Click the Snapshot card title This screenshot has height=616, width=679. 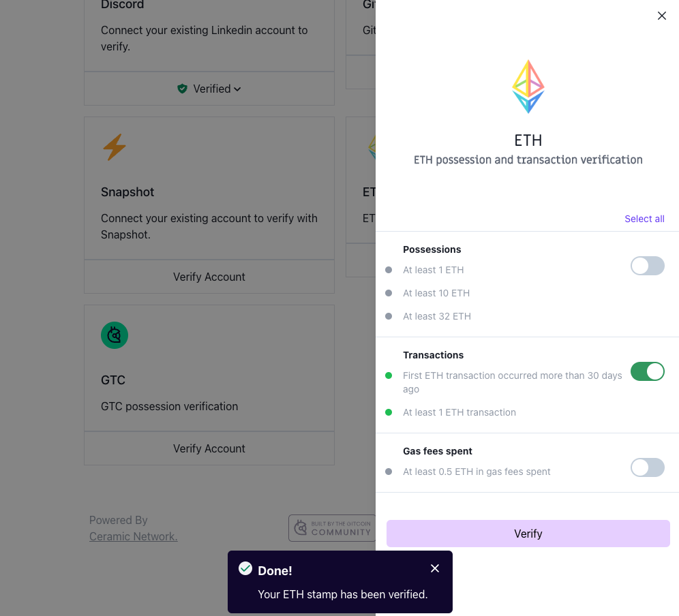pyautogui.click(x=127, y=192)
